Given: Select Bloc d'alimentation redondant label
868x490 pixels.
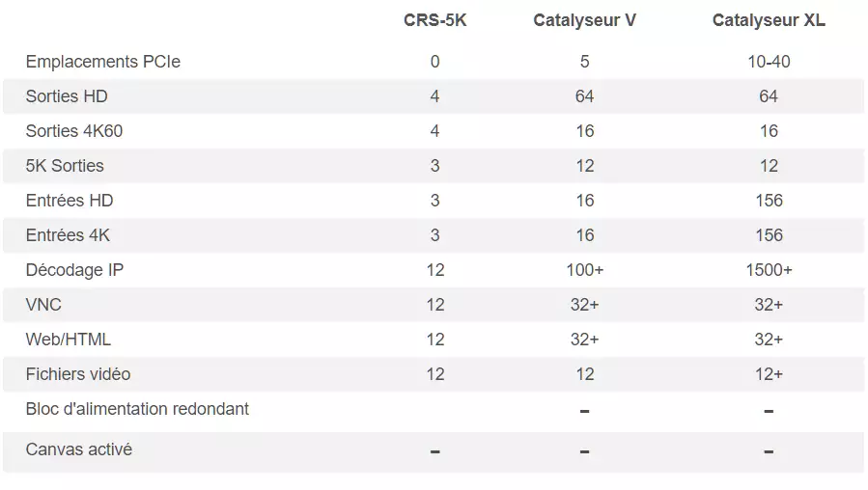Looking at the screenshot, I should click(137, 409).
